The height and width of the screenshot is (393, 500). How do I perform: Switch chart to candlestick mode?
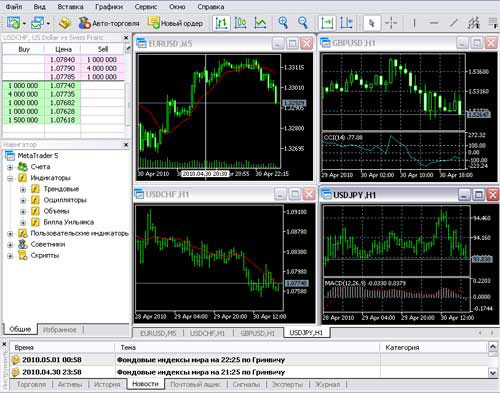coord(240,23)
